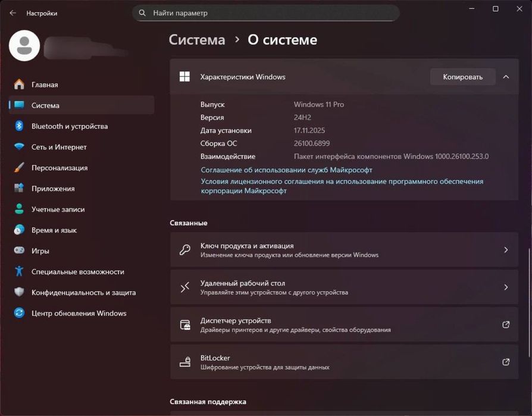Maximize the Settings window
This screenshot has height=416, width=532.
pos(495,9)
